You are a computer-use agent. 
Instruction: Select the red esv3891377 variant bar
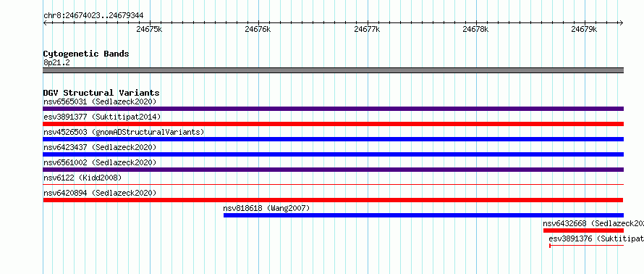[334, 124]
